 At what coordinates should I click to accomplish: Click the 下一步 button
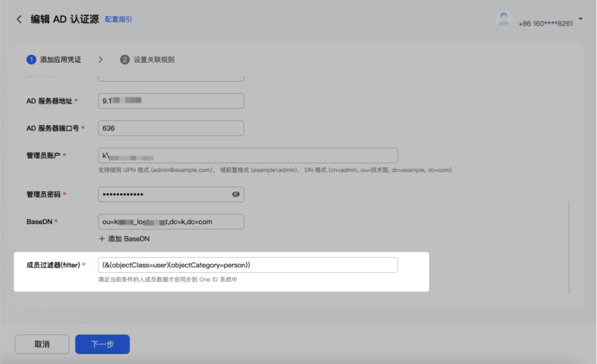coord(102,344)
